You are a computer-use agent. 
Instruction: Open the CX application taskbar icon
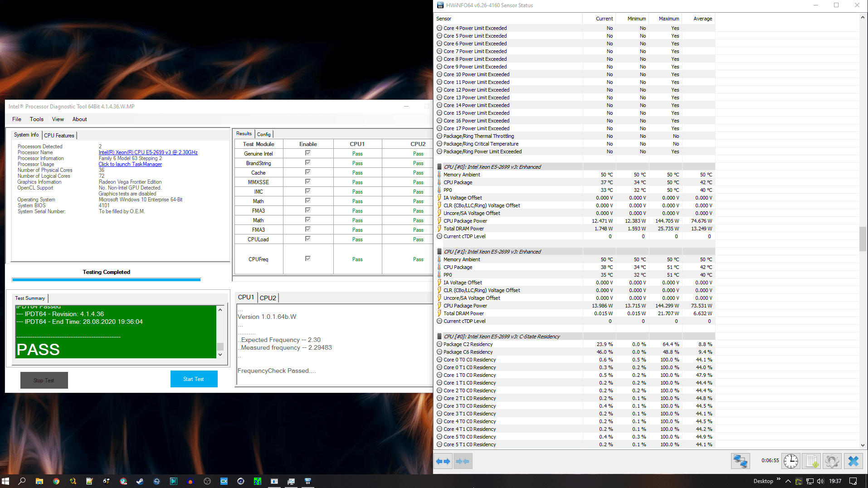point(224,481)
